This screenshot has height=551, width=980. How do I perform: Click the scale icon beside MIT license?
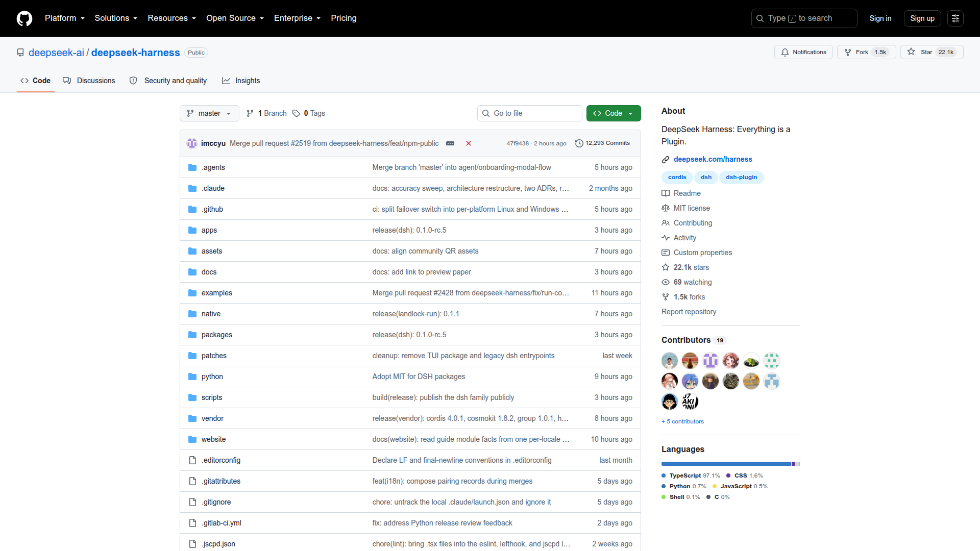pyautogui.click(x=666, y=208)
